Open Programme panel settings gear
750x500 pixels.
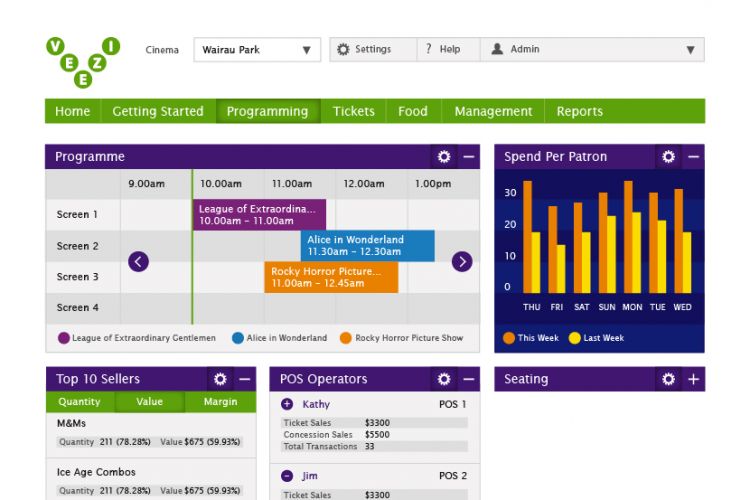click(444, 156)
